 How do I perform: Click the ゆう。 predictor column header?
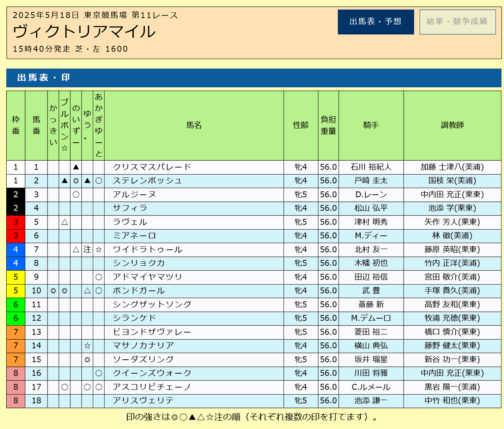[x=87, y=126]
